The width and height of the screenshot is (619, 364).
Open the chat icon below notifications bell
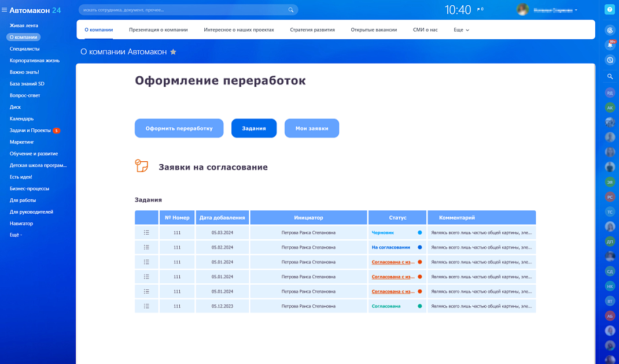(x=610, y=60)
